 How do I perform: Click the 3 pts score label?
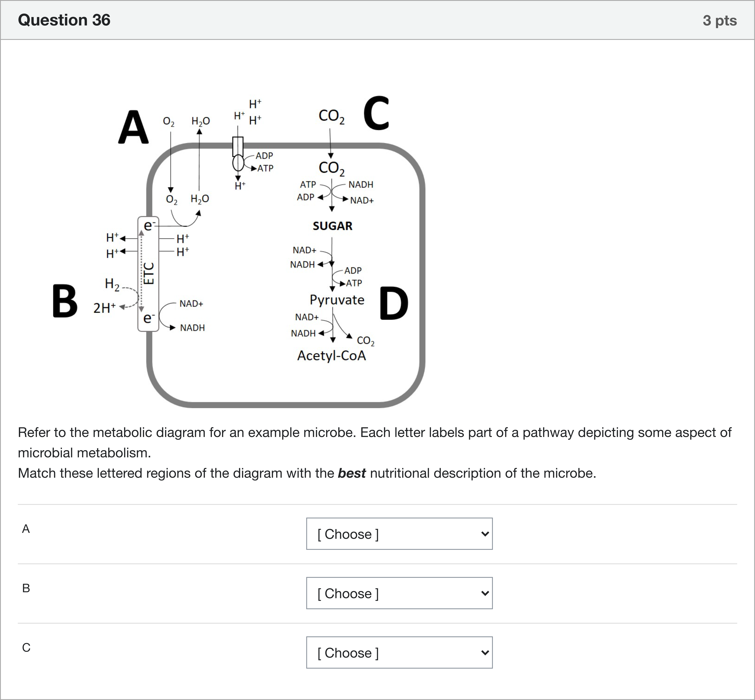tap(719, 20)
